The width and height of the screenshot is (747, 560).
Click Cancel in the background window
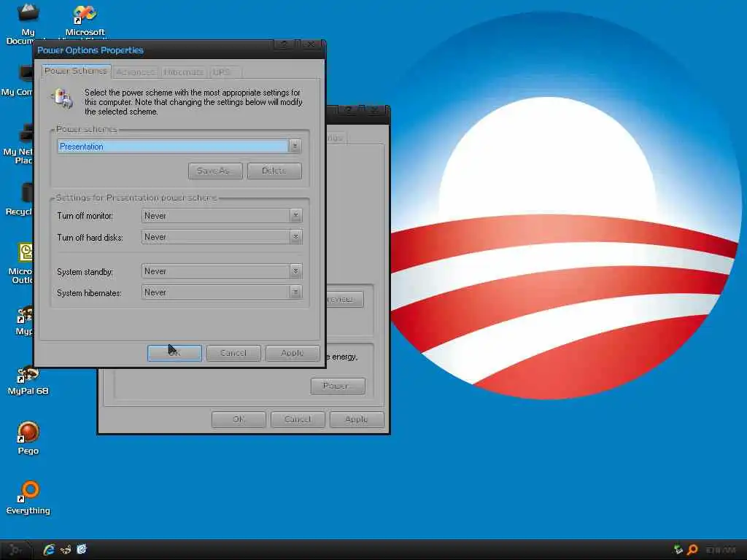(298, 419)
